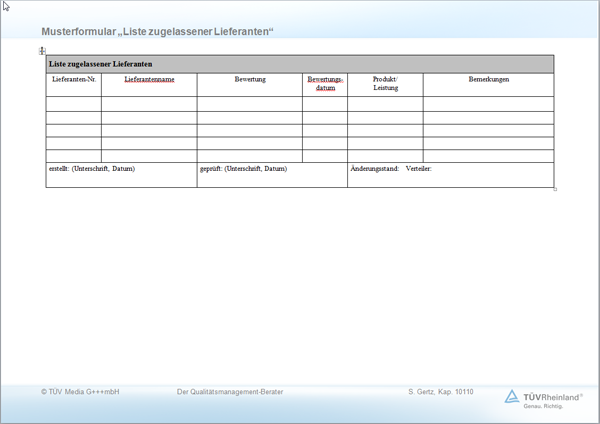Screen dimensions: 600x424
Task: Select the 'Lieferanten-Nr.' column header
Action: [x=74, y=79]
